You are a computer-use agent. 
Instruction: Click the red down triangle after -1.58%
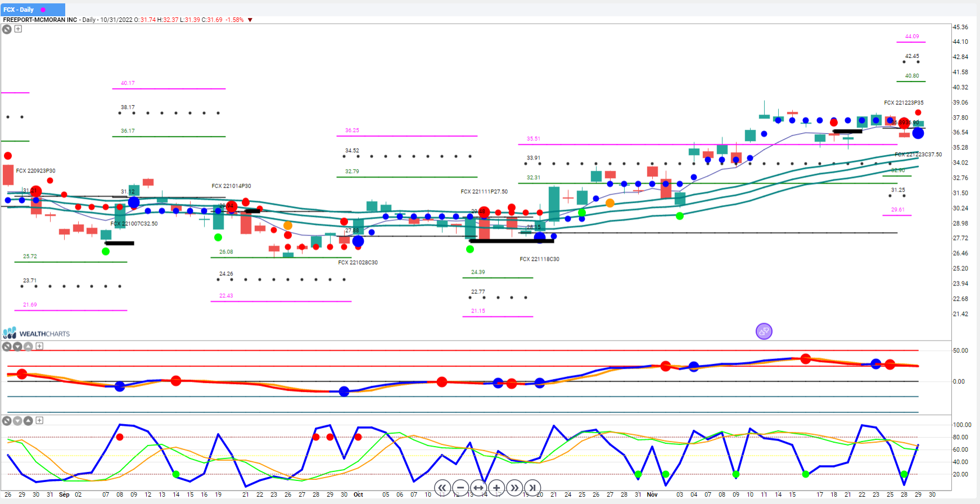pos(250,20)
